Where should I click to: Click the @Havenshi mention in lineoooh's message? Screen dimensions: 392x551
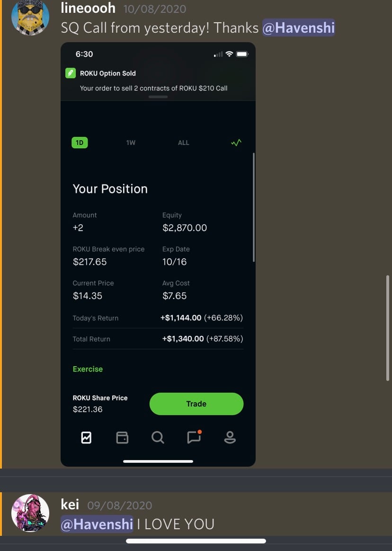299,28
